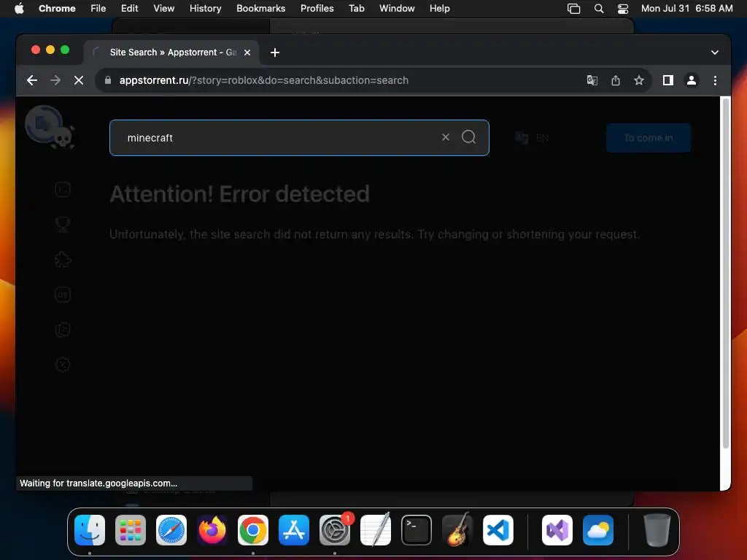Open Terminal from the Dock

click(417, 530)
